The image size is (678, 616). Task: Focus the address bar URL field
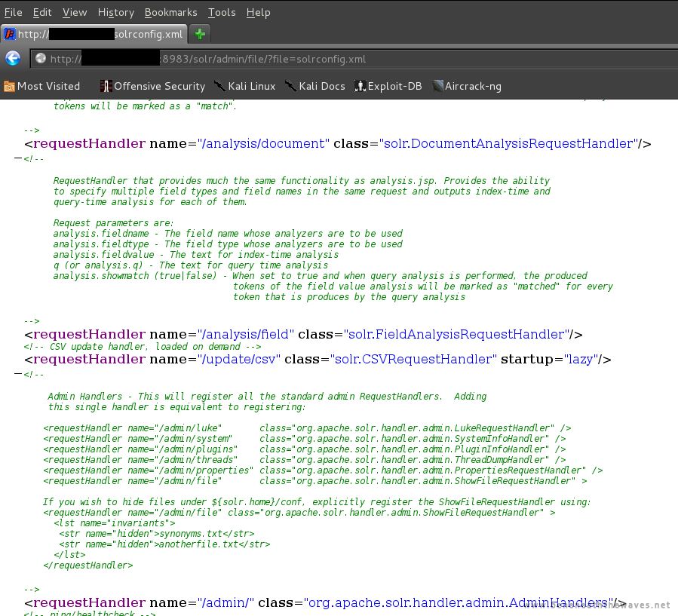coord(354,59)
